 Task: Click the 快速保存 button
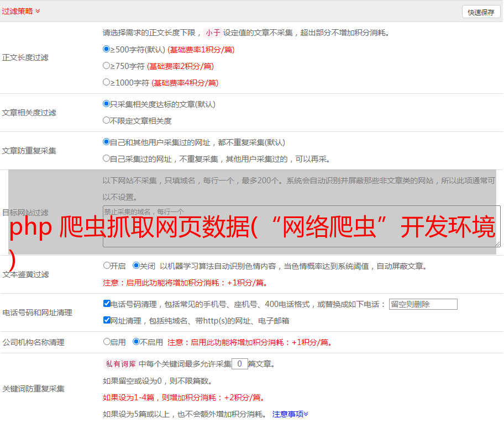tap(481, 12)
